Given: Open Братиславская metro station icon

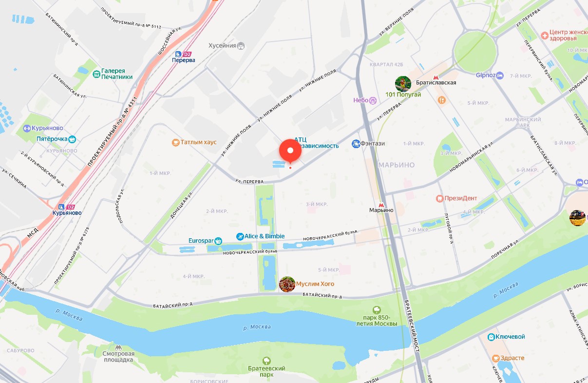Looking at the screenshot, I should coord(436,77).
